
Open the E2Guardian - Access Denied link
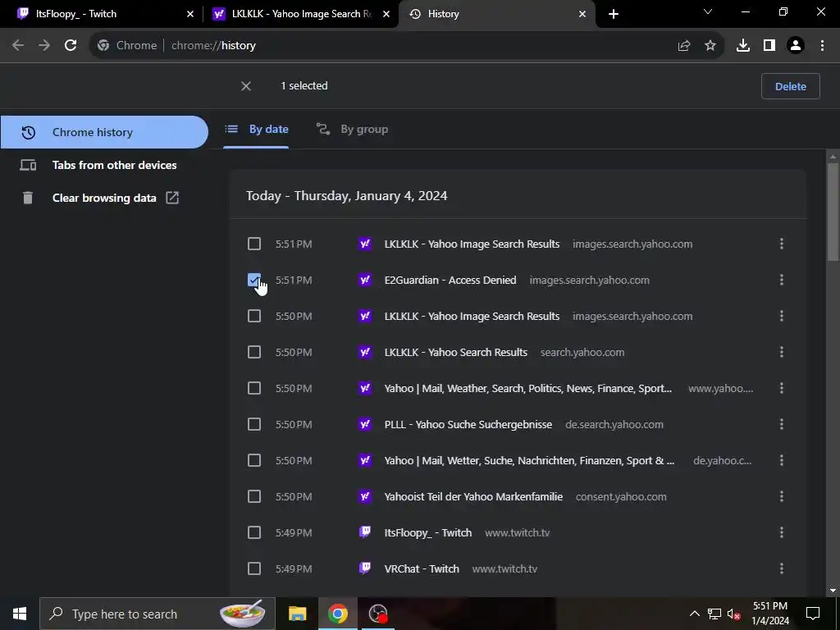[x=450, y=281]
